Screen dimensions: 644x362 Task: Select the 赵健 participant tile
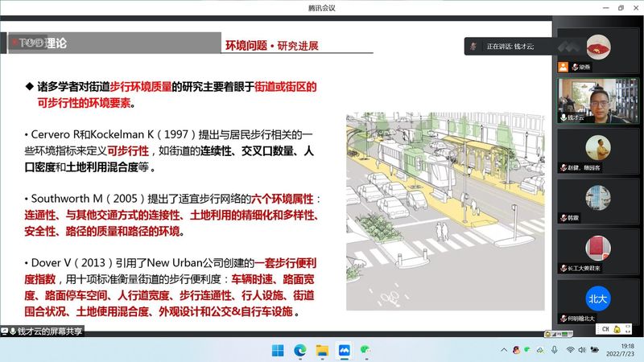pos(597,148)
